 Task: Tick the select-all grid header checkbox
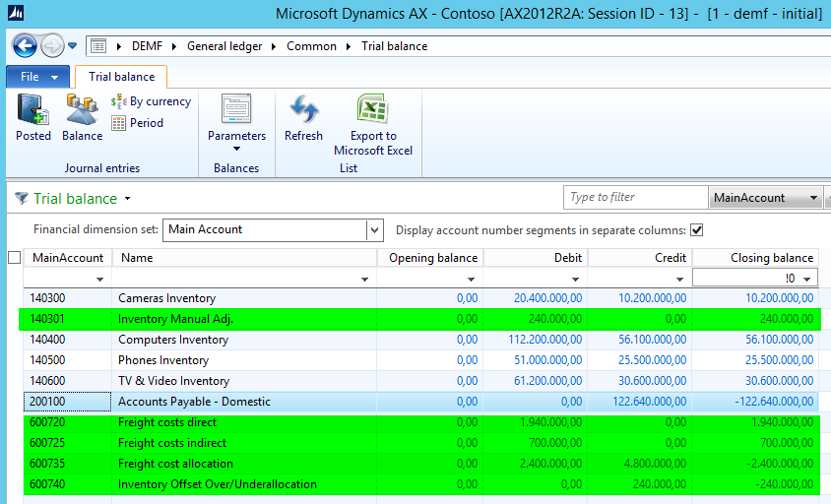[14, 258]
